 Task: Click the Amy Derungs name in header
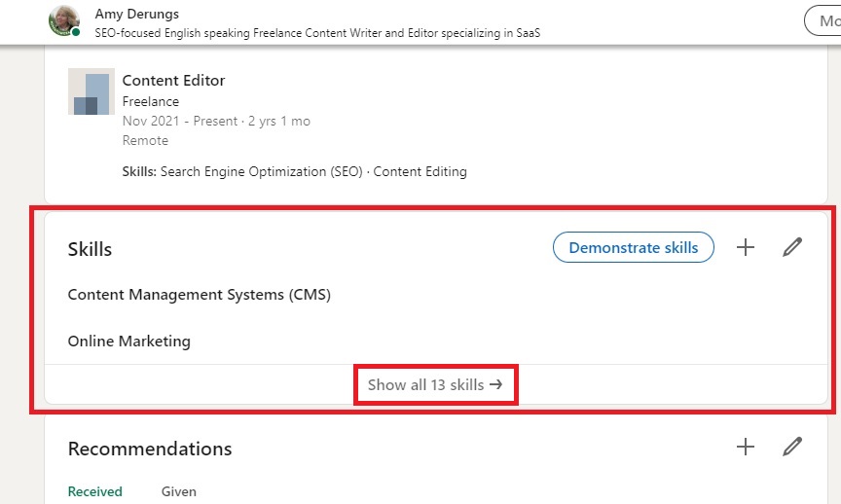pos(137,15)
